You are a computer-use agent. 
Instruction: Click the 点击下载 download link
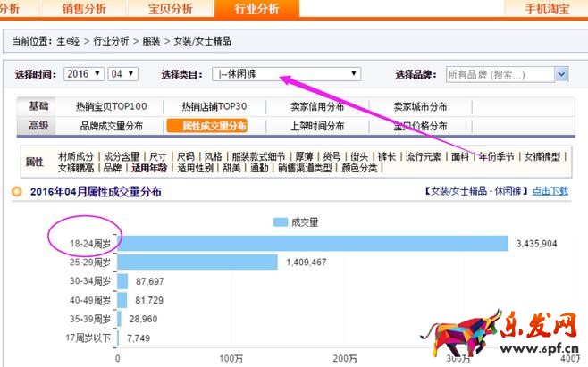tap(550, 191)
